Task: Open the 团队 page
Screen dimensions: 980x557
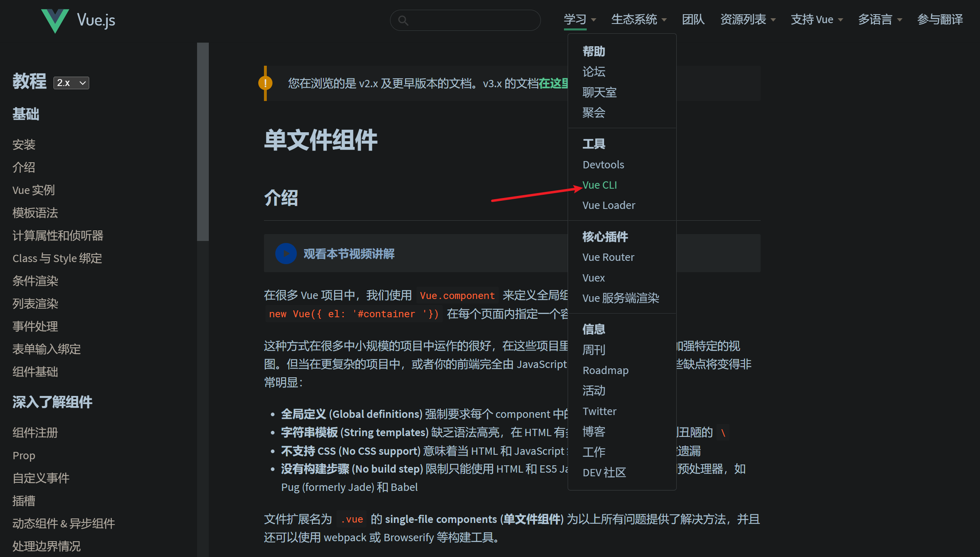Action: pos(693,19)
